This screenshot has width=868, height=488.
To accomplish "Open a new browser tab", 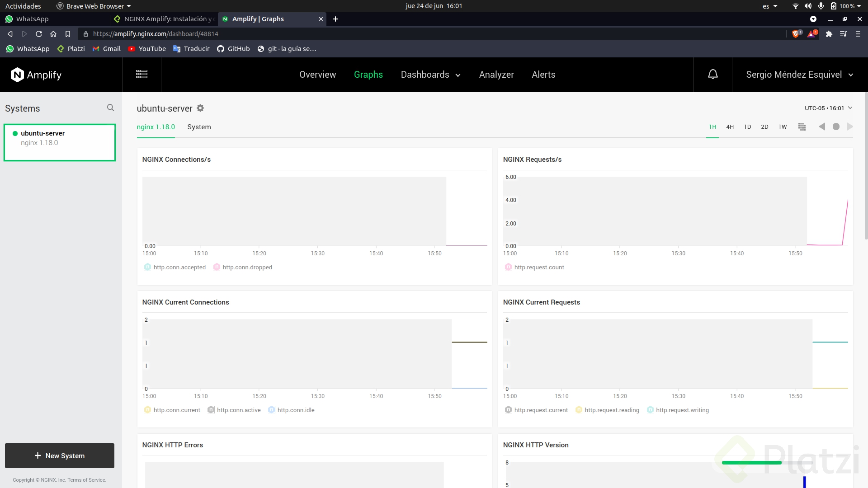I will pyautogui.click(x=335, y=19).
